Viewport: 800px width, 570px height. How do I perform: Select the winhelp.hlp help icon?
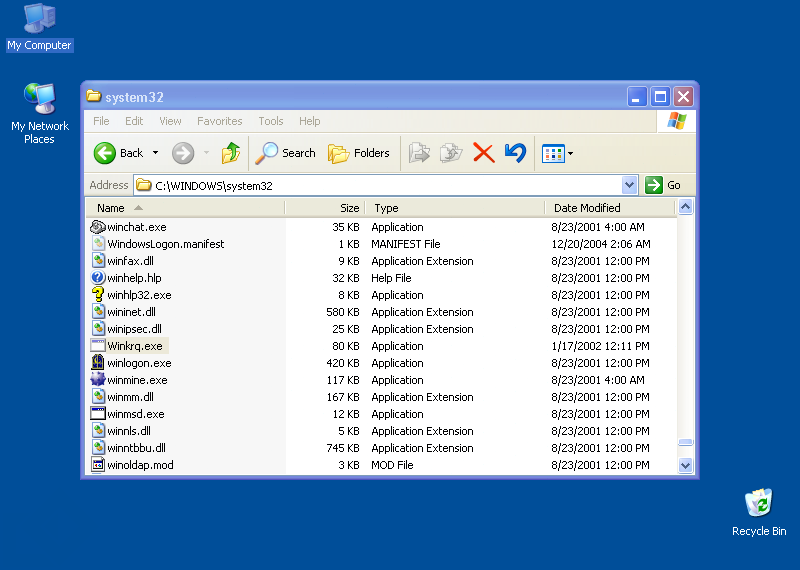pos(98,278)
